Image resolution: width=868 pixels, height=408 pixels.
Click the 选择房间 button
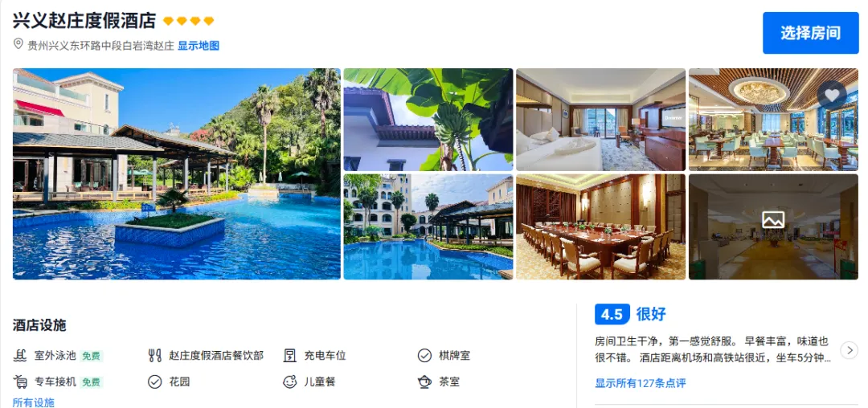click(810, 33)
